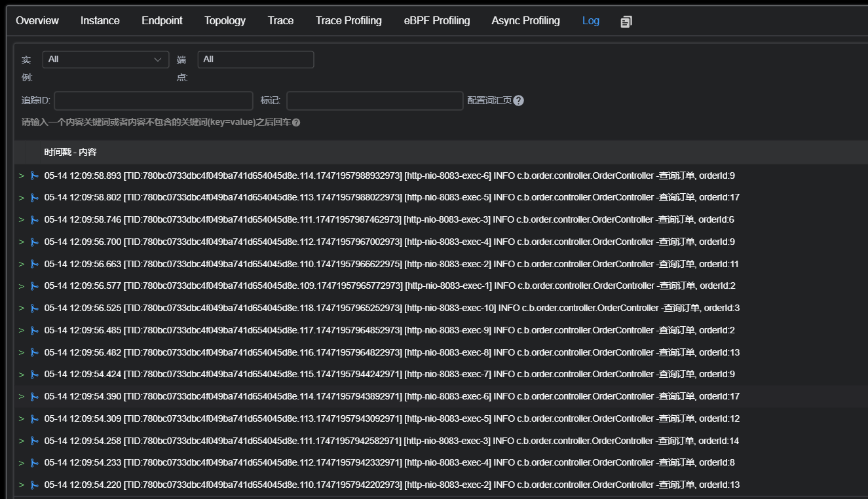Expand the log entry at 12:09:58.893

click(x=22, y=176)
